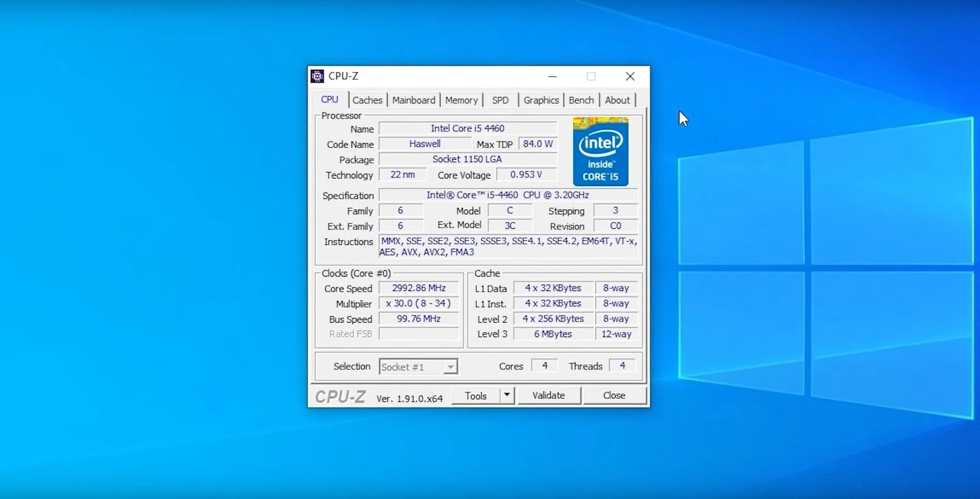Viewport: 980px width, 499px height.
Task: Click the Tools button
Action: tap(476, 396)
